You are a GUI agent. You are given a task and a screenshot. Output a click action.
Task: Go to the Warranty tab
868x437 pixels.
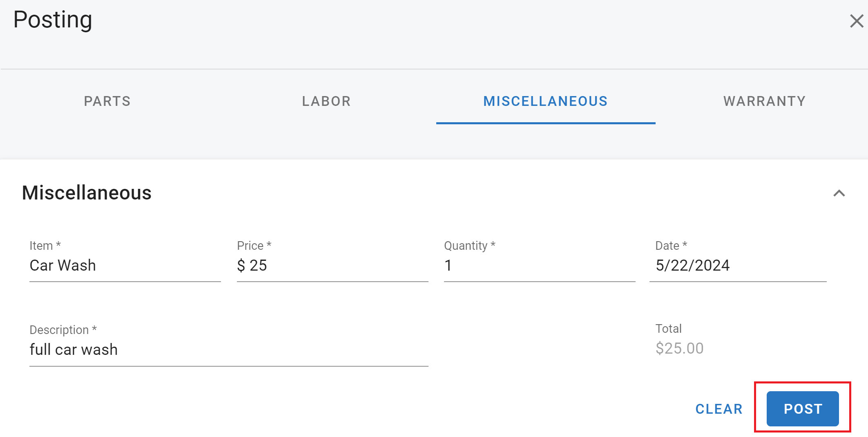tap(764, 101)
